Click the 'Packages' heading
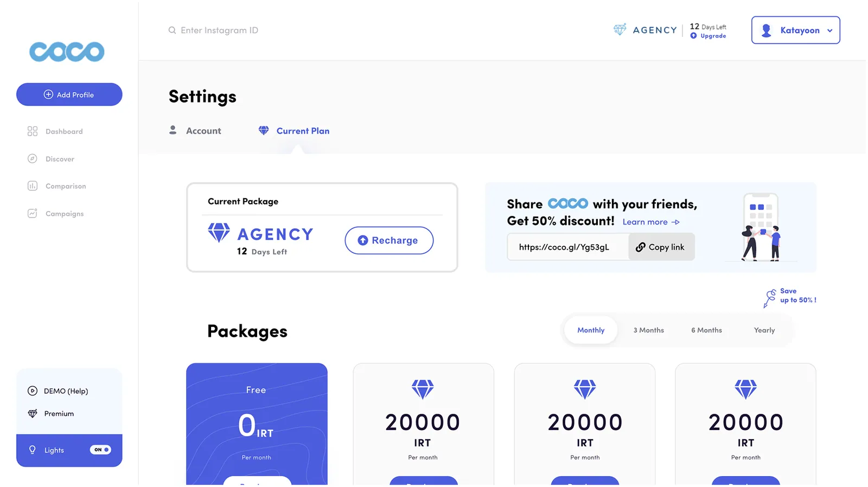 tap(247, 331)
